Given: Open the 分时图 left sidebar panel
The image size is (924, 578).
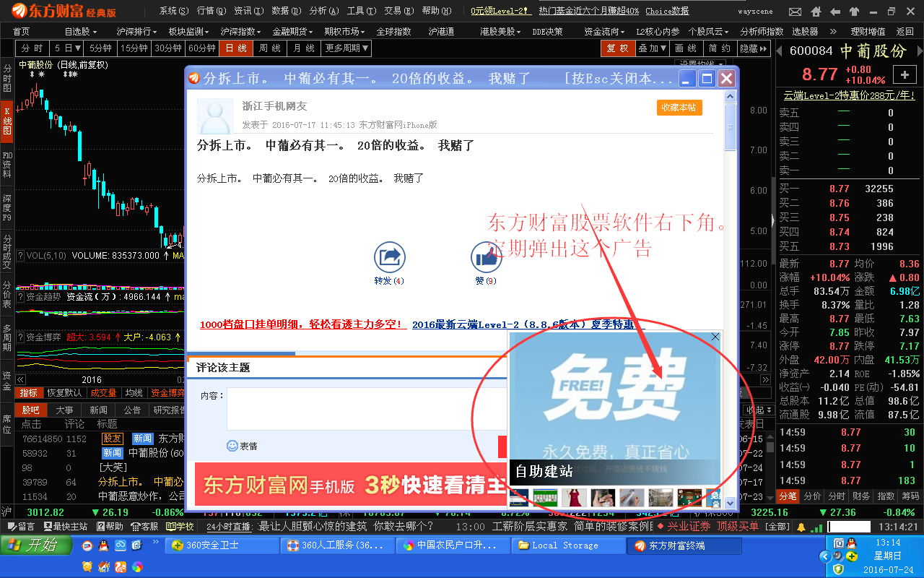Looking at the screenshot, I should coord(7,78).
